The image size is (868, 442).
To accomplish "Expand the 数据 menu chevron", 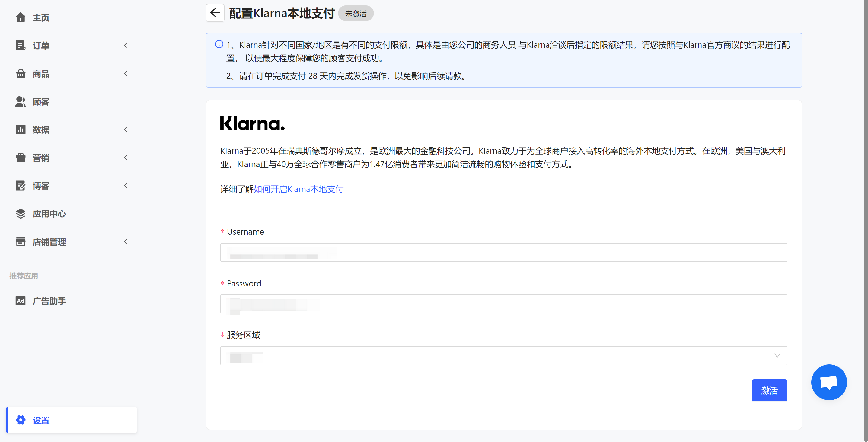I will (x=126, y=129).
